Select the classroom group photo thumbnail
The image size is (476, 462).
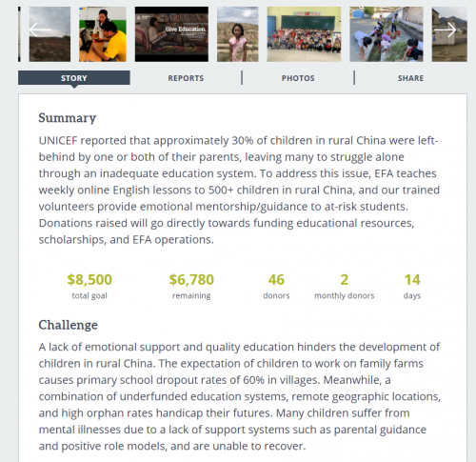click(304, 34)
